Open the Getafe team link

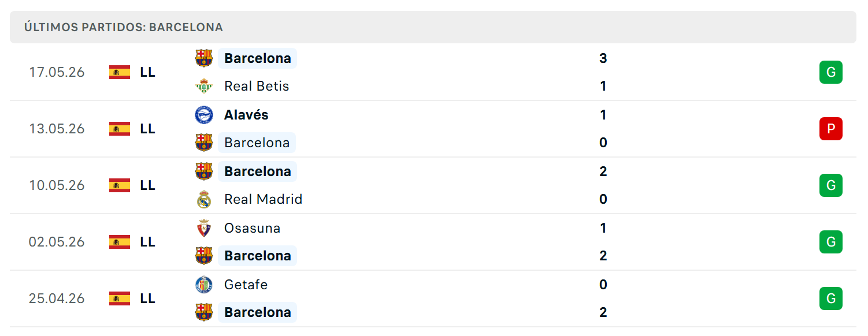(x=246, y=285)
